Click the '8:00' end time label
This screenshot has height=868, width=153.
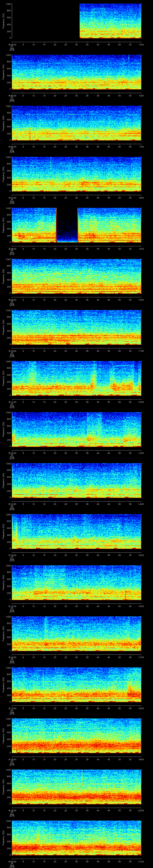coord(141,197)
